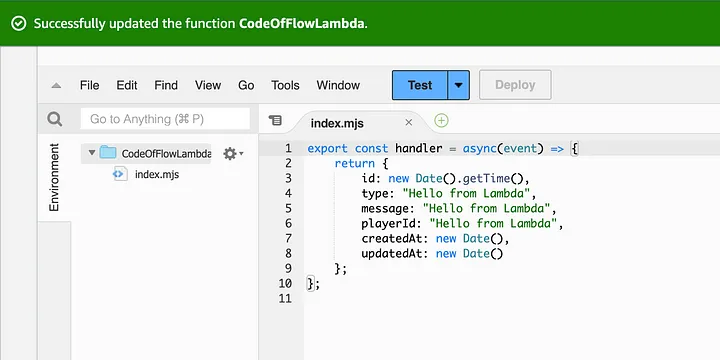Image resolution: width=720 pixels, height=360 pixels.
Task: Click the 'playerId:' property line
Action: pyautogui.click(x=462, y=224)
